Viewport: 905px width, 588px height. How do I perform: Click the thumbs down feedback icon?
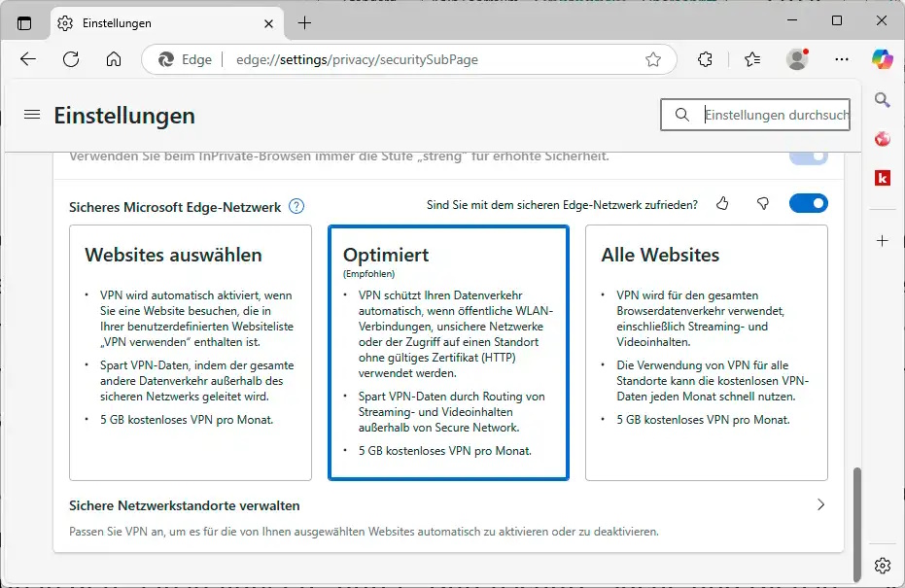click(763, 204)
